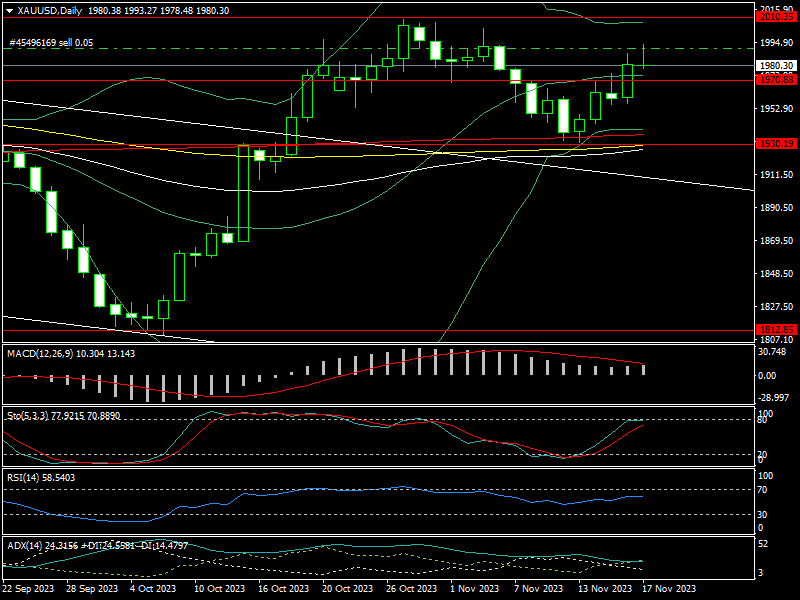Click the 10 Oct 2023 date marker

point(218,591)
